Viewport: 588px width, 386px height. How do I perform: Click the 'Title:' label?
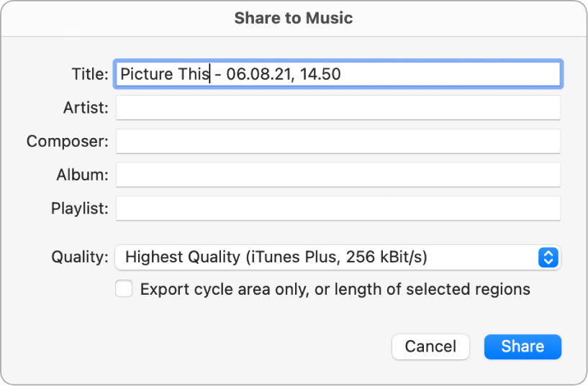[x=90, y=74]
